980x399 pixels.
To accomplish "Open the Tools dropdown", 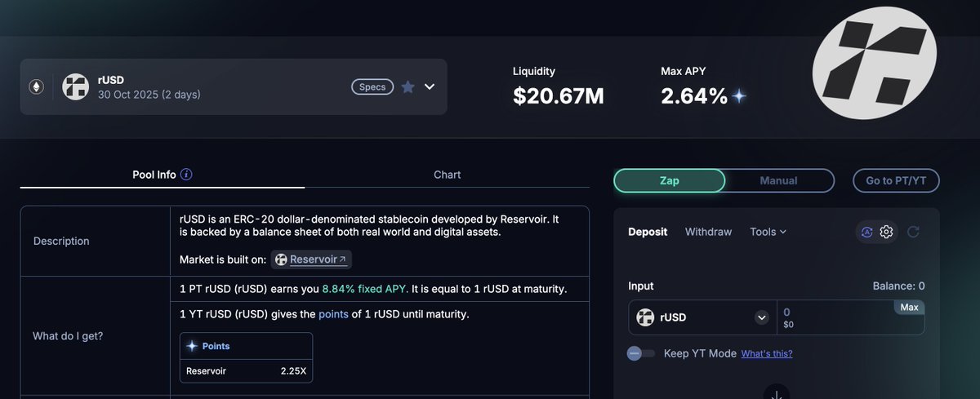I will tap(768, 232).
